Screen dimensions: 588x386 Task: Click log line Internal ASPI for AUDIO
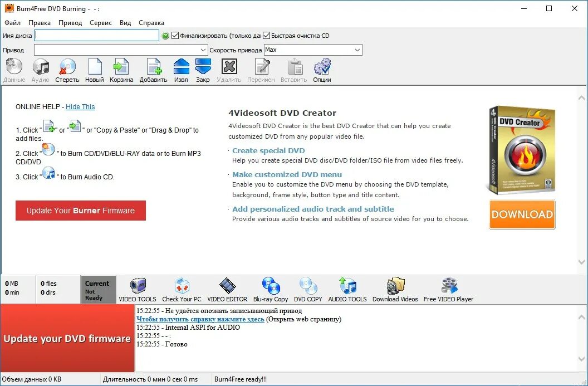pyautogui.click(x=188, y=328)
